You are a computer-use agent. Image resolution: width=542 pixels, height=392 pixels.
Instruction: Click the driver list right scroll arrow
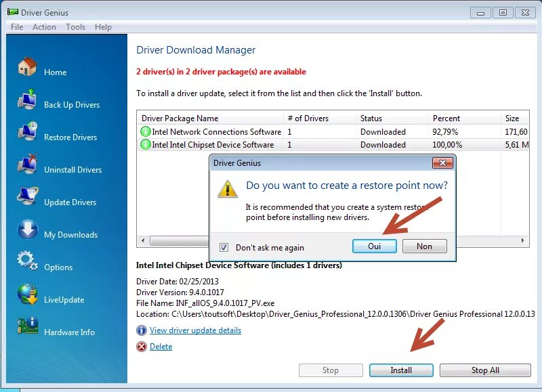pos(522,240)
